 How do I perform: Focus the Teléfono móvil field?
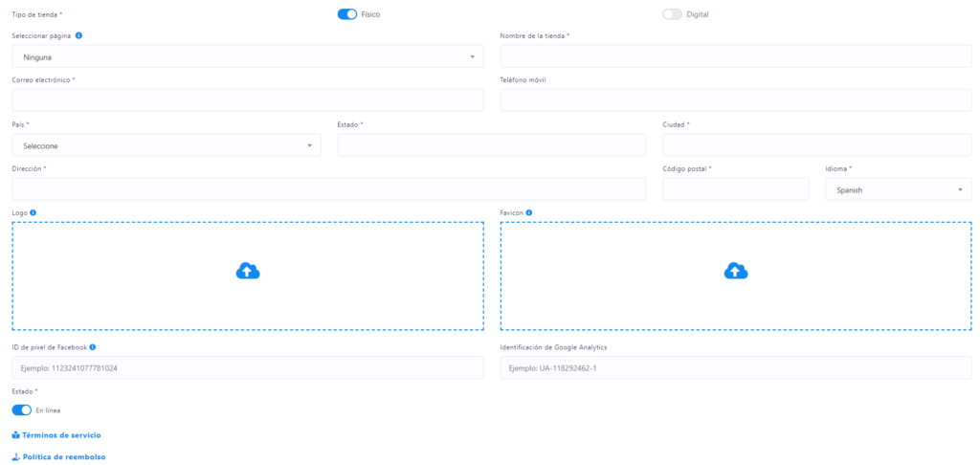click(x=736, y=100)
